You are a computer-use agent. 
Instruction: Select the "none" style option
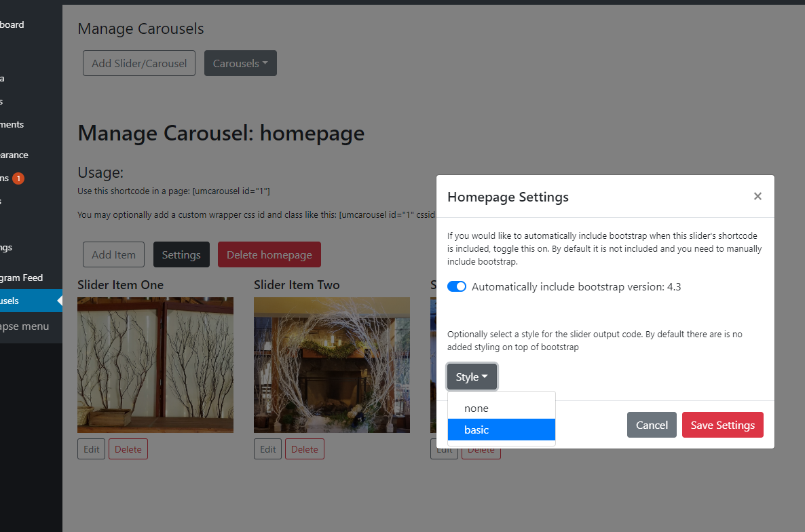click(476, 408)
